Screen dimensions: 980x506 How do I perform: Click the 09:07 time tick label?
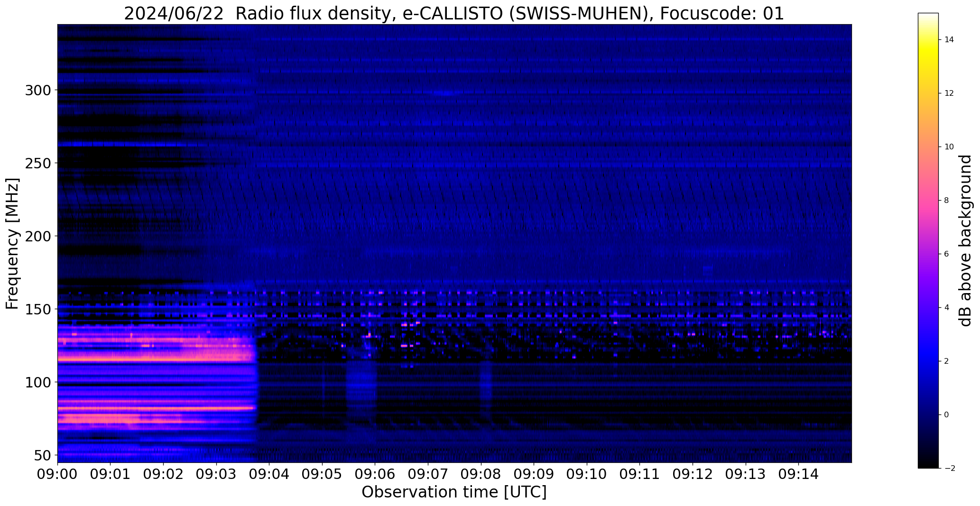click(428, 474)
